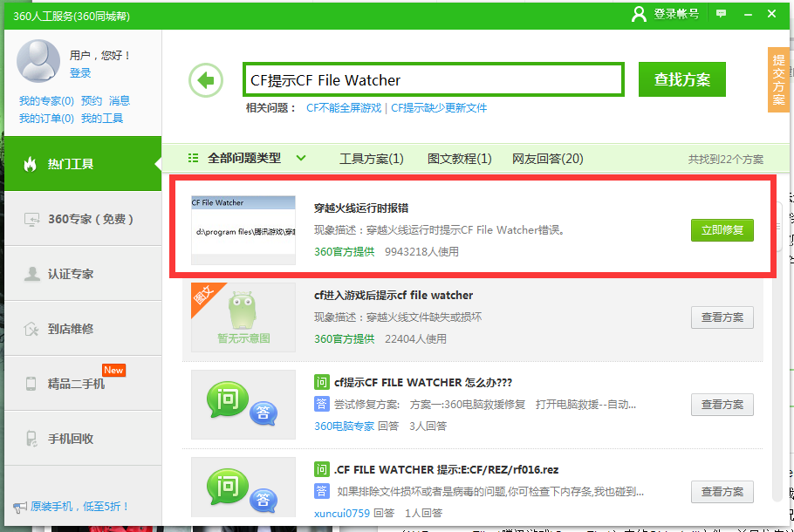This screenshot has width=794, height=532.
Task: Click the green 问 badge before .CF FILE WATCHER
Action: [322, 469]
